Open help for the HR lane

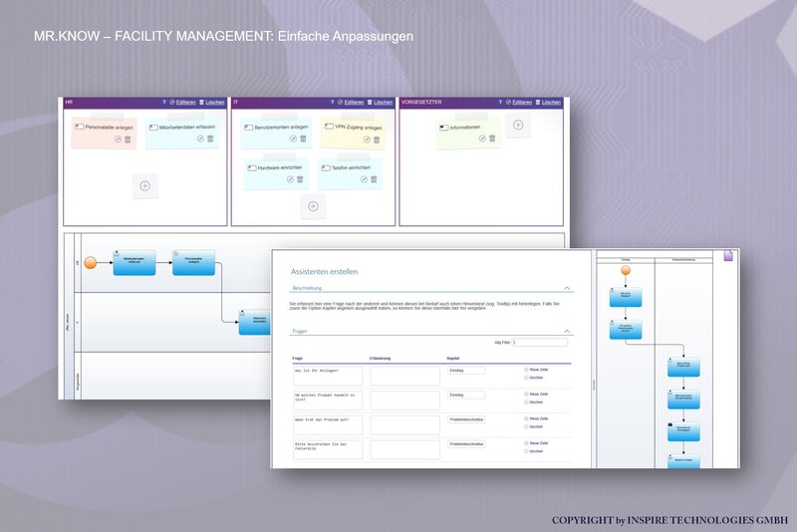click(x=163, y=103)
